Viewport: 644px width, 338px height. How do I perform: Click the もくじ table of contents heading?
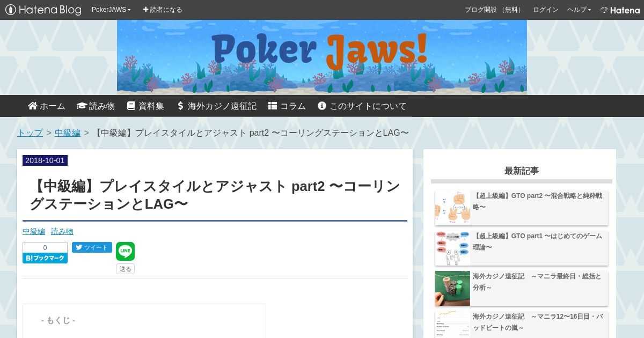pyautogui.click(x=58, y=320)
